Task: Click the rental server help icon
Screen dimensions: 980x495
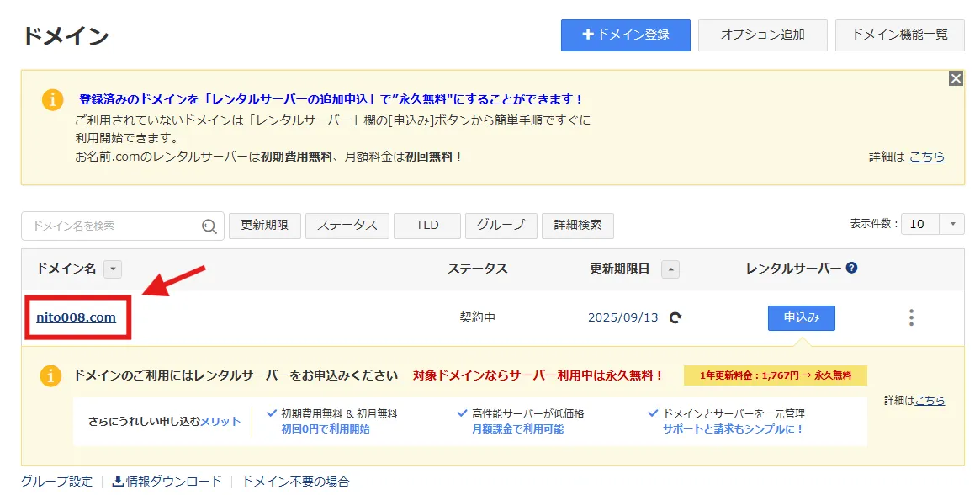Action: coord(851,269)
